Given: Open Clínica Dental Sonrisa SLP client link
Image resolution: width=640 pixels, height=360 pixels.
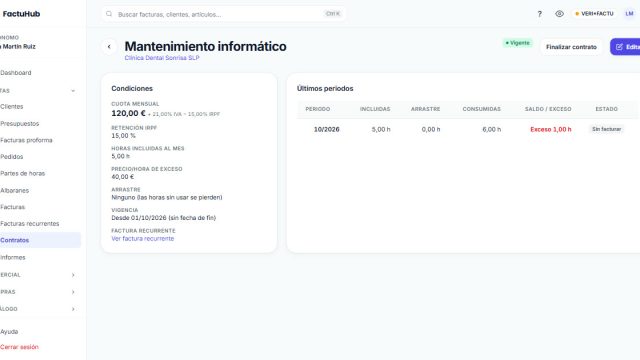Looking at the screenshot, I should point(162,58).
